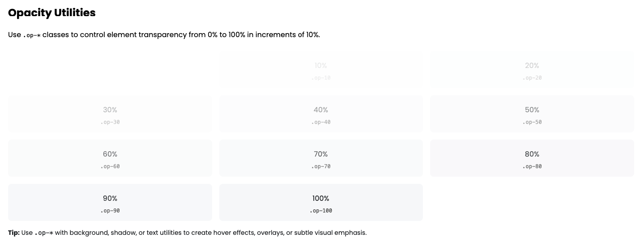Select the .op-50 class name text
The width and height of the screenshot is (644, 242).
click(x=532, y=122)
